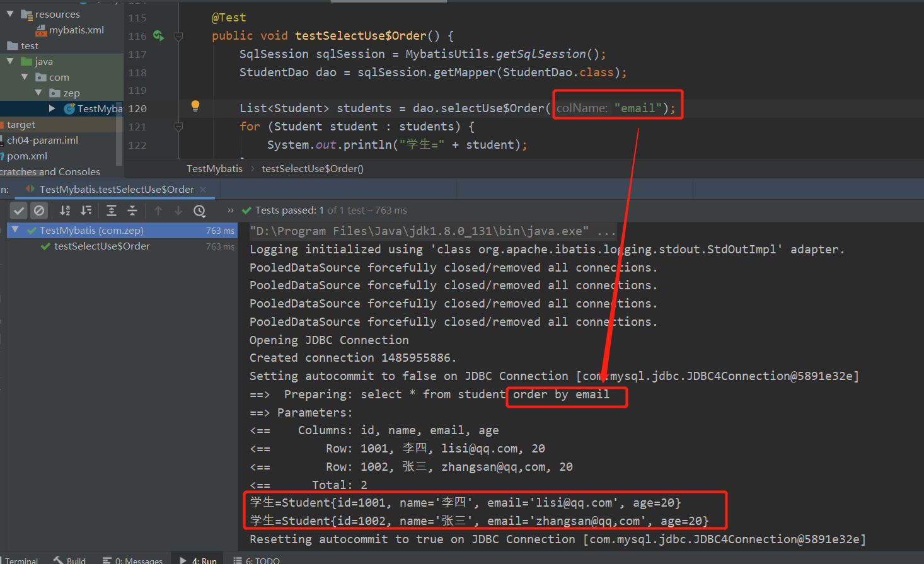The image size is (924, 564).
Task: Click '==> Parameters:' console line
Action: pyautogui.click(x=301, y=413)
